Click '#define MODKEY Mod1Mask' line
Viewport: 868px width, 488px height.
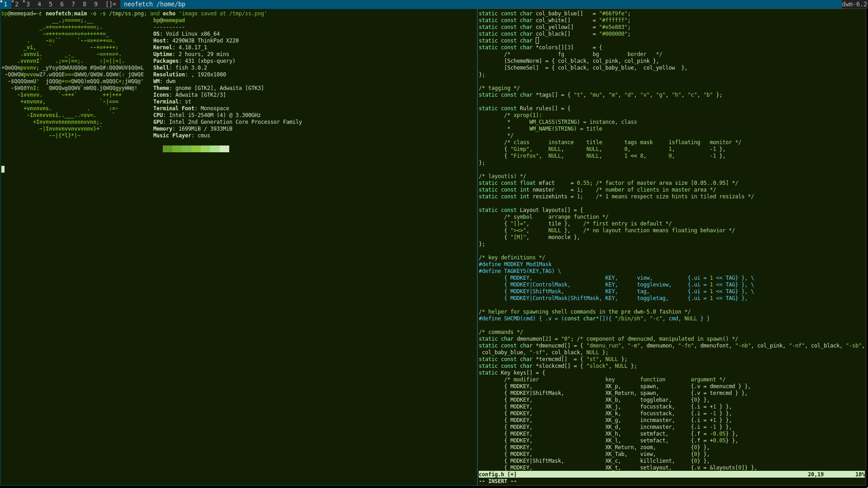click(x=515, y=264)
